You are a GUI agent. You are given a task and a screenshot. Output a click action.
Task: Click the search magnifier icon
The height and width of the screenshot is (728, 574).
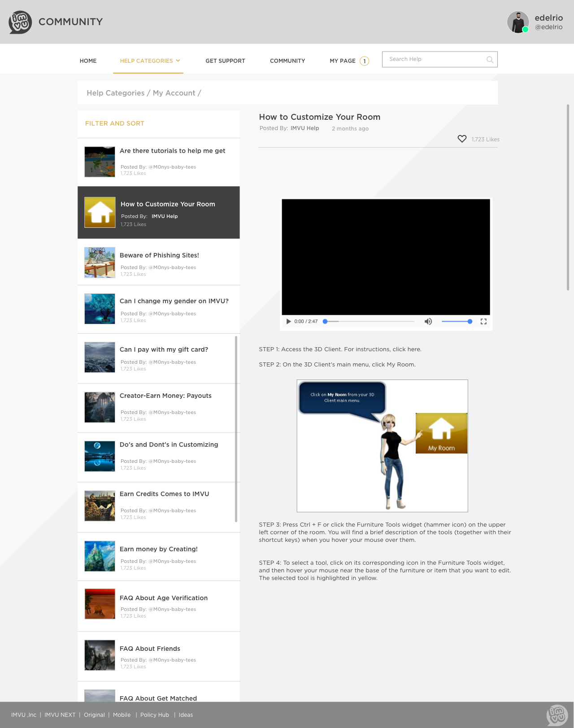(x=490, y=60)
